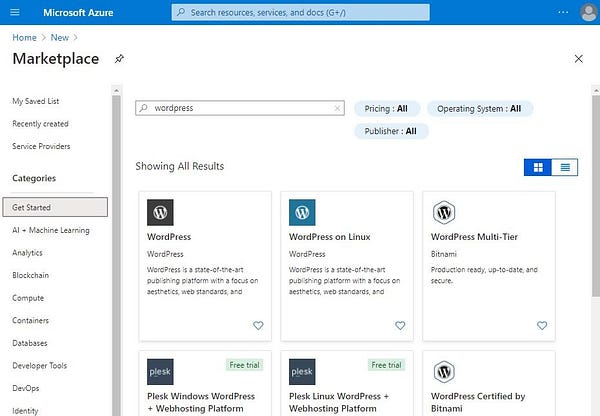
Task: Favorite the WordPress on Linux offer
Action: click(x=400, y=325)
